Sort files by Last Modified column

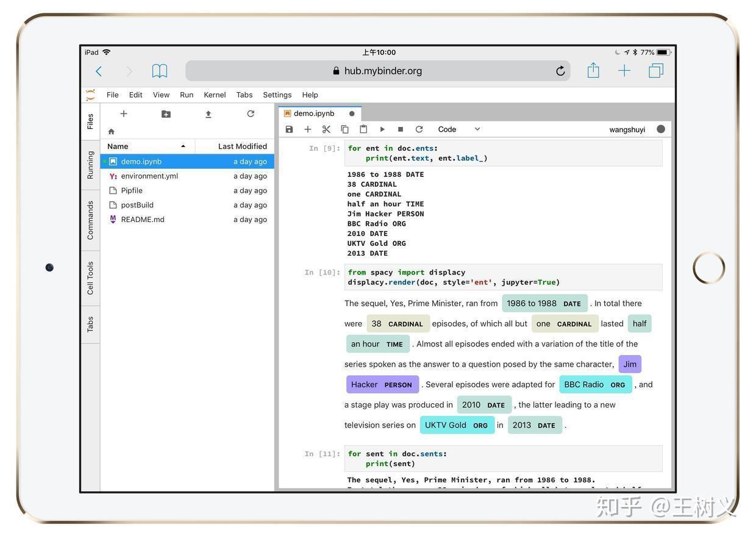[242, 146]
